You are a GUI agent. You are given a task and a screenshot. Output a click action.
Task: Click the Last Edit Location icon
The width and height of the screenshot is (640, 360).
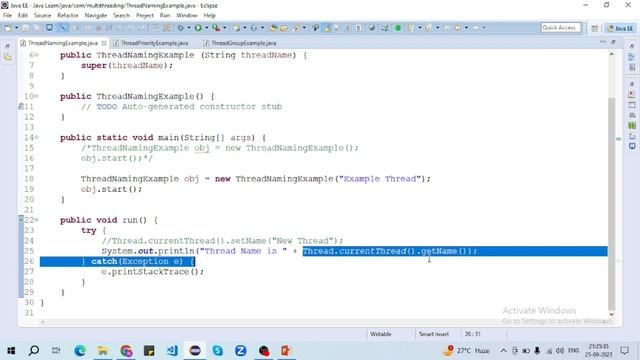pyautogui.click(x=447, y=28)
